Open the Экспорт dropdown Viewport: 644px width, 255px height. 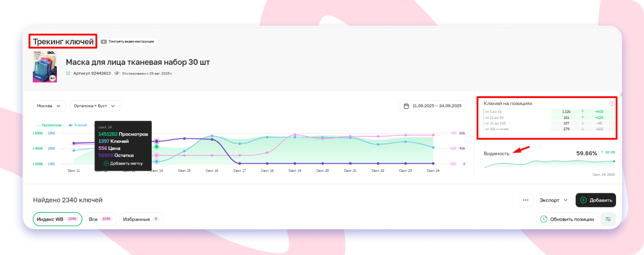pos(554,200)
